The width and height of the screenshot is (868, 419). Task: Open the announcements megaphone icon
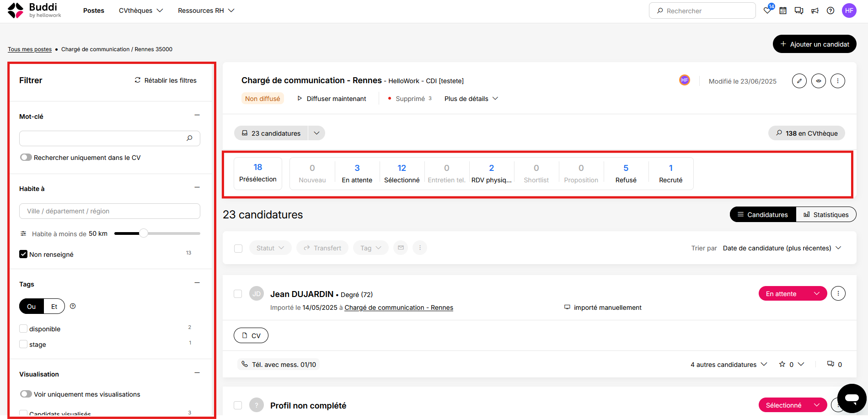815,11
